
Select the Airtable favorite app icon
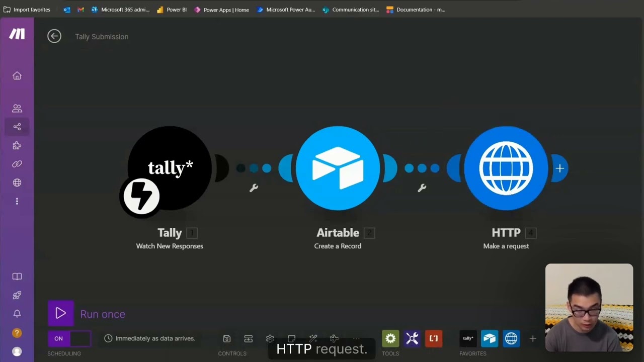click(x=490, y=338)
